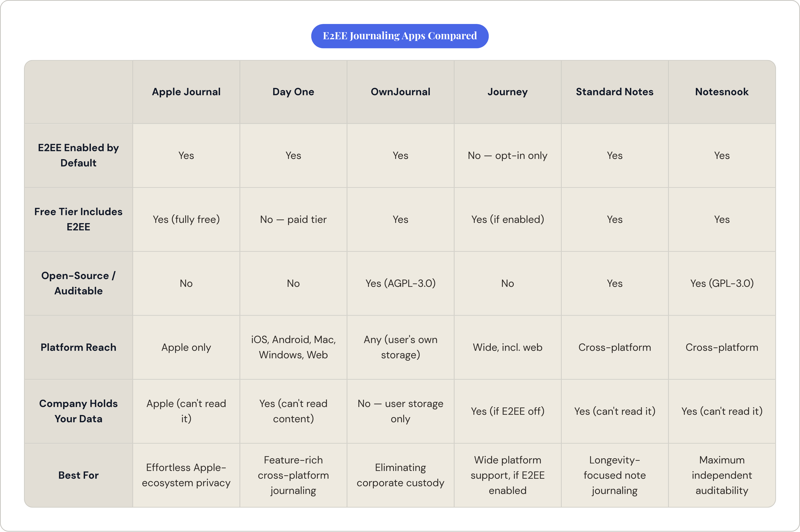Image resolution: width=800 pixels, height=532 pixels.
Task: Click the 'No — user storage only' cell
Action: coord(400,411)
